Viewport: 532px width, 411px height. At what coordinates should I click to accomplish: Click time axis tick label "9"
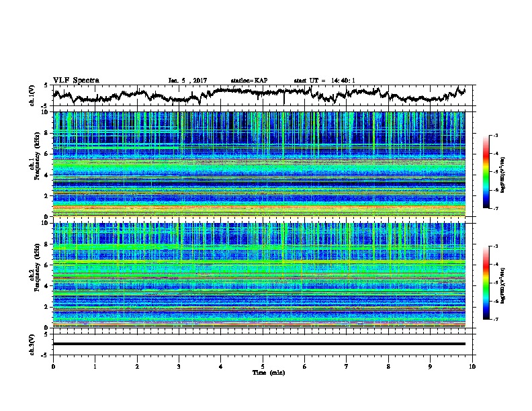430,367
